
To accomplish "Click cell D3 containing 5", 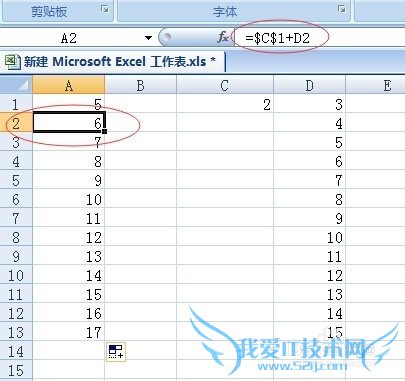I will 309,141.
